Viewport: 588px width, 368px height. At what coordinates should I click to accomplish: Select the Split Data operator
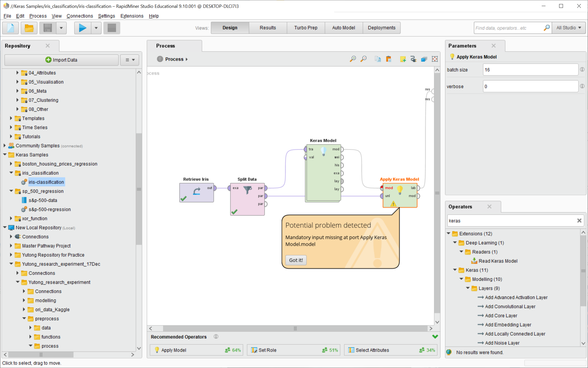247,199
